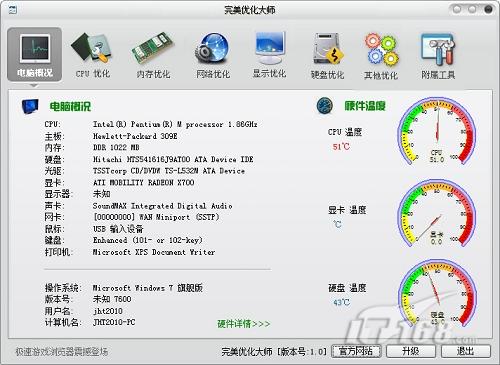Open the 网络优化 network optimization icon
Viewport: 500px width, 365px height.
point(213,55)
